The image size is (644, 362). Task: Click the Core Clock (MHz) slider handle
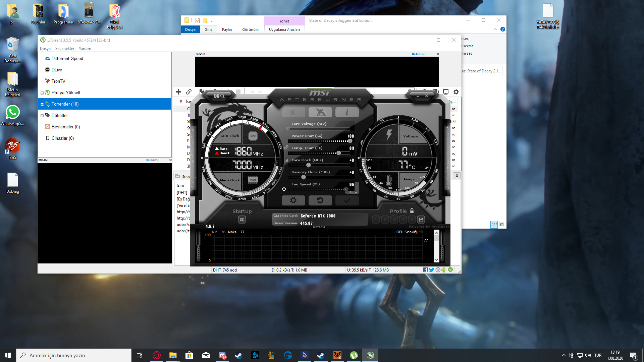308,165
